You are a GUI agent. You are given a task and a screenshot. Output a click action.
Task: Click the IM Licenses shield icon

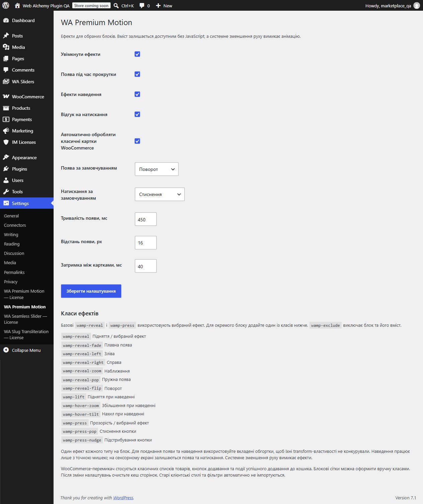[6, 142]
